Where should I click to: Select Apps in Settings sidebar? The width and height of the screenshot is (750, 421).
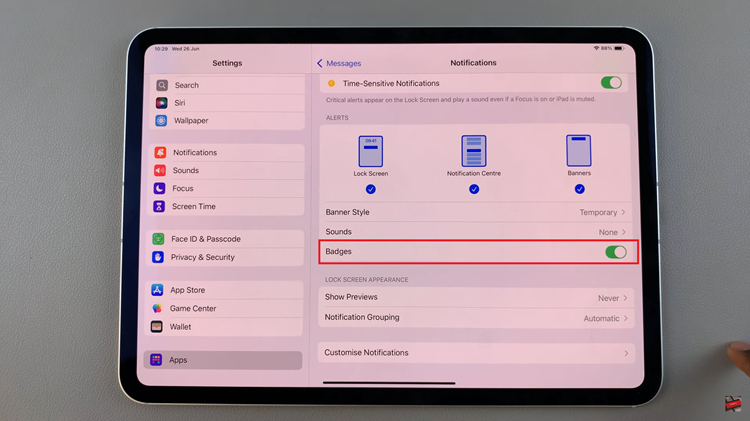tap(223, 360)
